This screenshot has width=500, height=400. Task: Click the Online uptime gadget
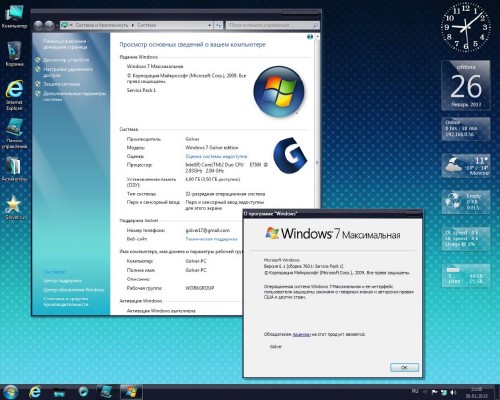(466, 129)
